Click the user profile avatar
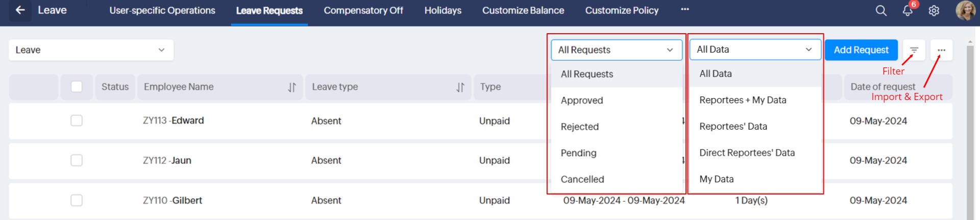Viewport: 980px width, 220px height. (x=965, y=11)
